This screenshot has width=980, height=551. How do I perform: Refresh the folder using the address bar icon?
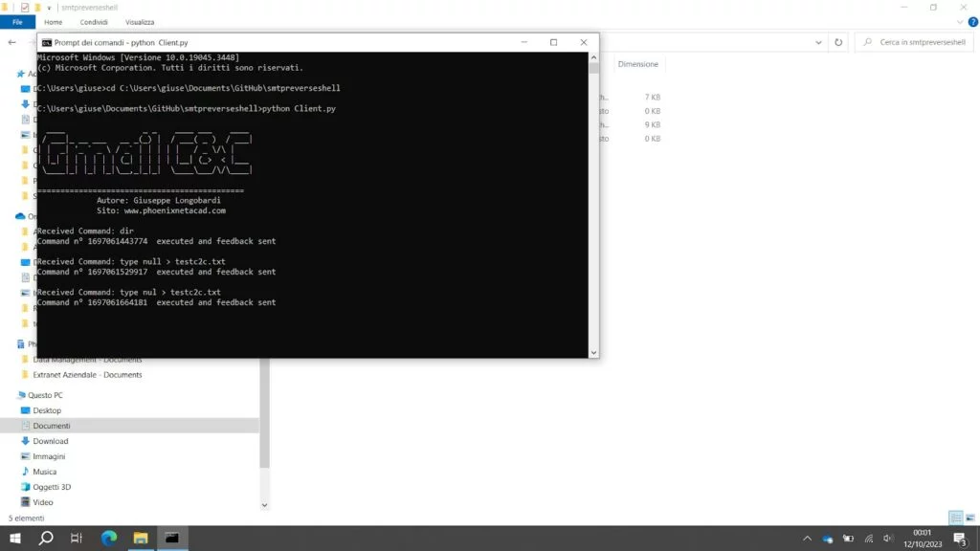[838, 42]
